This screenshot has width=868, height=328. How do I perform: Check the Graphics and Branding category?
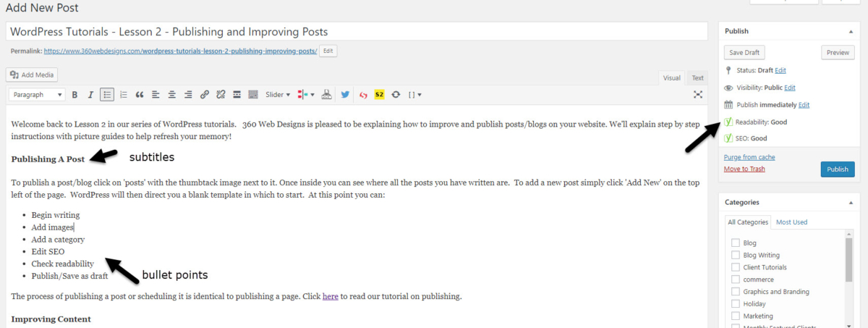(736, 292)
